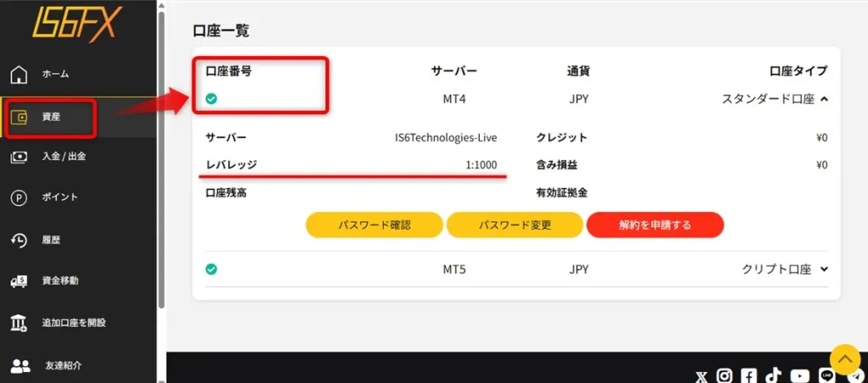Click the red 解約を申請する button
The width and height of the screenshot is (868, 383).
click(x=655, y=225)
